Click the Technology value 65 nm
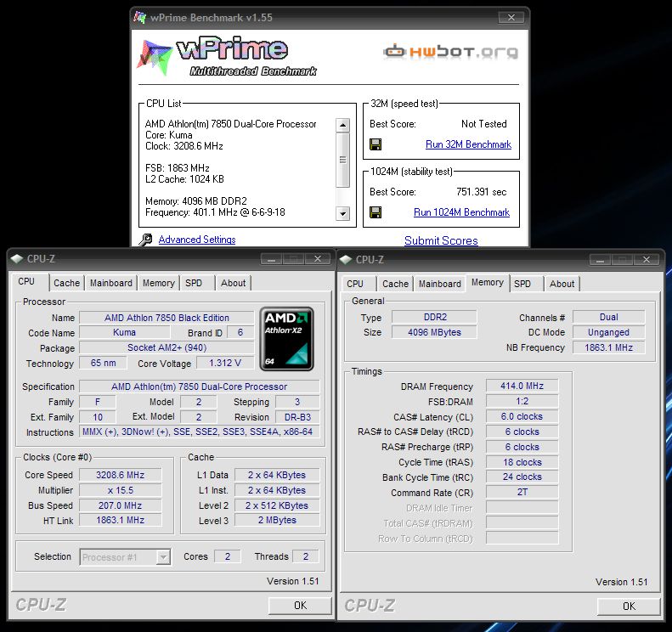The height and width of the screenshot is (632, 672). click(x=103, y=363)
